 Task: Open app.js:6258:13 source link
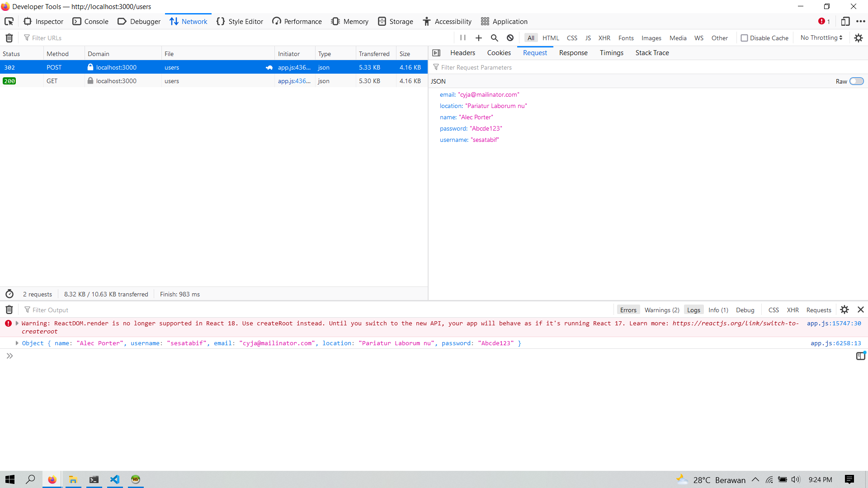[x=835, y=343]
